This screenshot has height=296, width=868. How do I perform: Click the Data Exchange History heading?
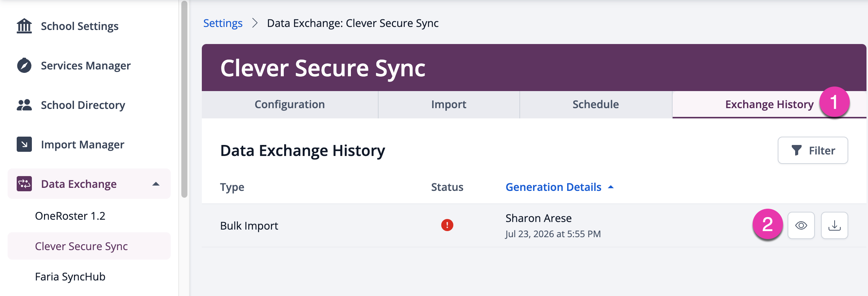[x=303, y=151]
